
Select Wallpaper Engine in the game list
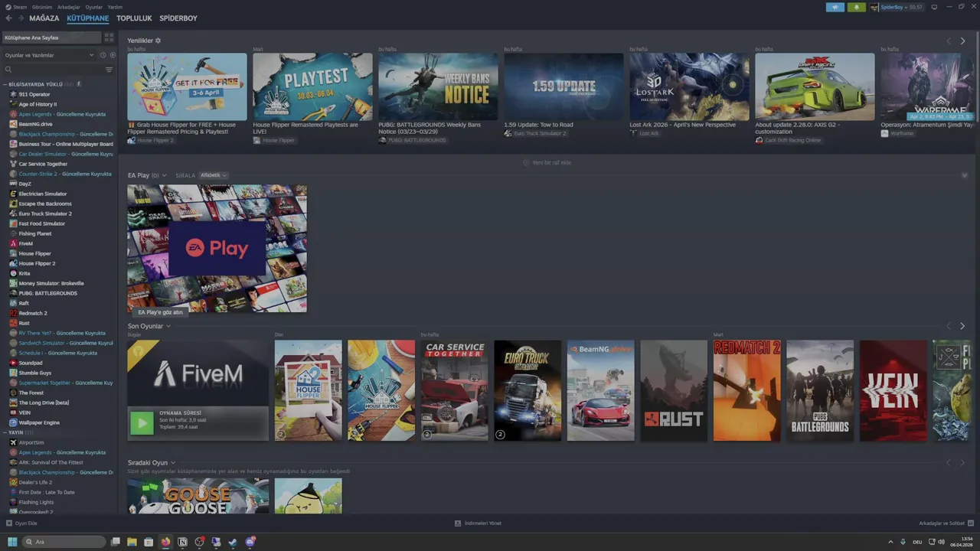pos(39,422)
